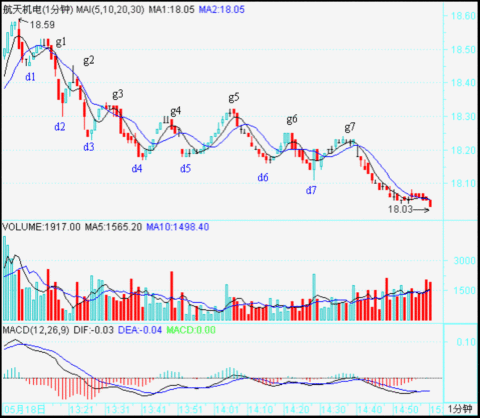Click the g1 peak label
480x418 pixels.
pos(61,42)
